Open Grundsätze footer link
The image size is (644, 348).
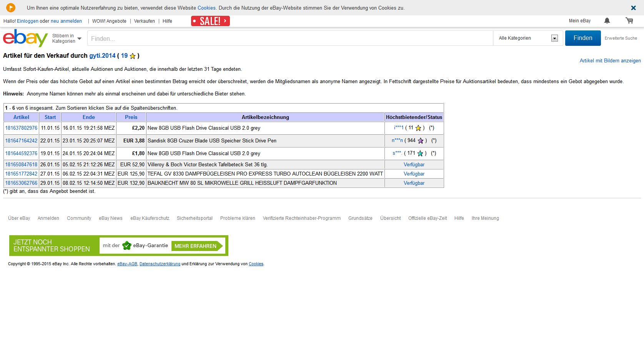[x=360, y=218]
